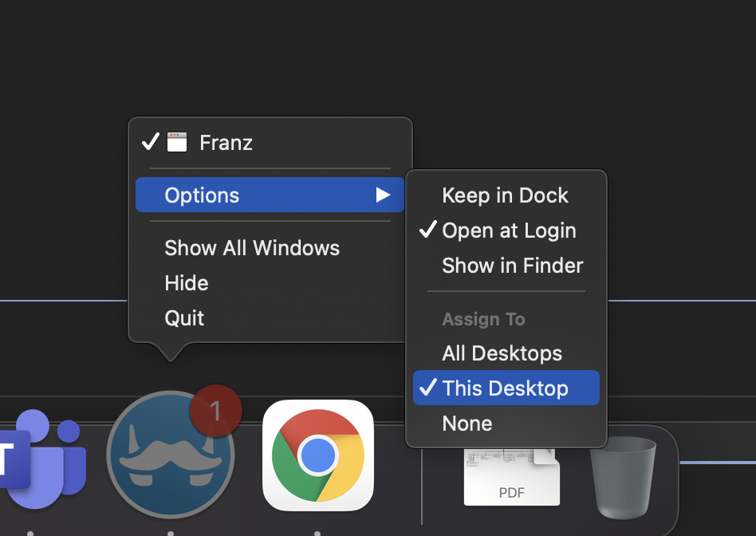
Task: Open the Trash in the Dock
Action: [623, 477]
